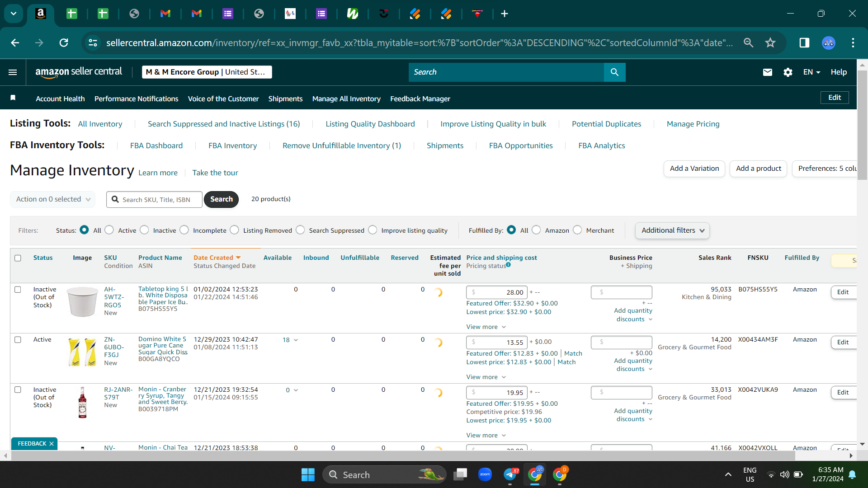Viewport: 868px width, 488px height.
Task: Open the Windows Start menu
Action: tap(308, 474)
